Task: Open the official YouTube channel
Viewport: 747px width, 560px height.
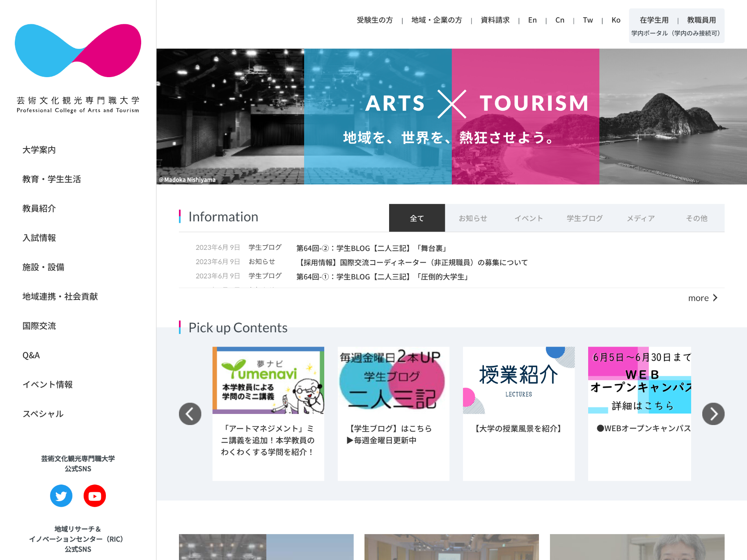Action: (x=94, y=496)
